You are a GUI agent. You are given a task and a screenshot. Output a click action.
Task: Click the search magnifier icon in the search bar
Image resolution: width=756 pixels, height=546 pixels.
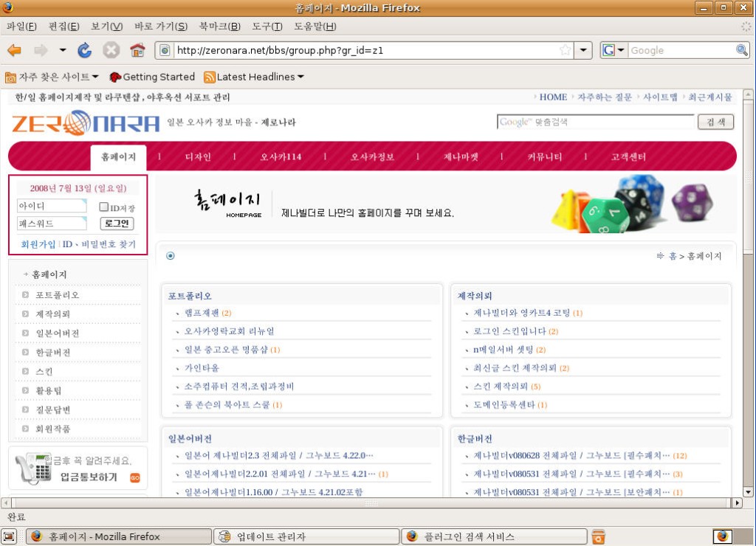pos(742,50)
